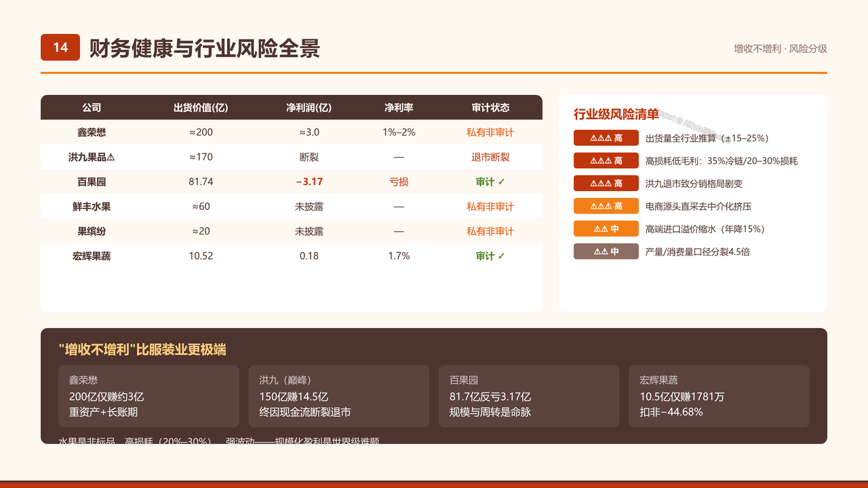Click the 审计状态 column header
This screenshot has width=868, height=488.
[490, 108]
